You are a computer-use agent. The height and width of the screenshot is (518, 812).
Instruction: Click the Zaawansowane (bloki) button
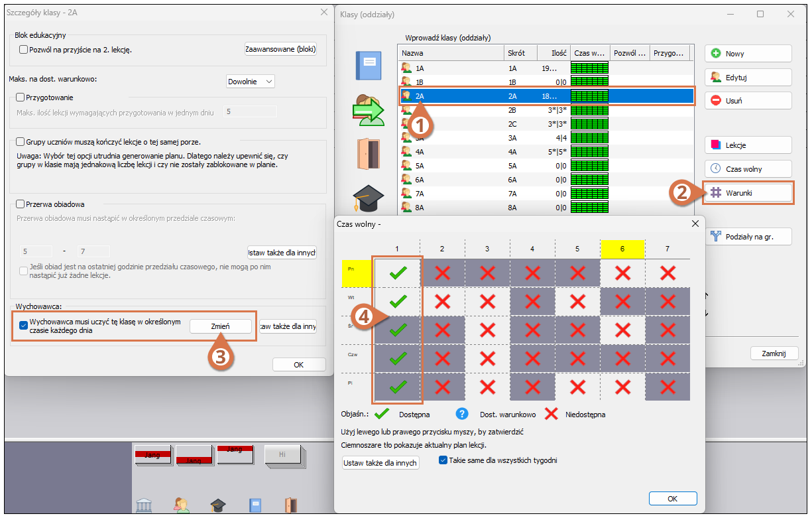[280, 49]
